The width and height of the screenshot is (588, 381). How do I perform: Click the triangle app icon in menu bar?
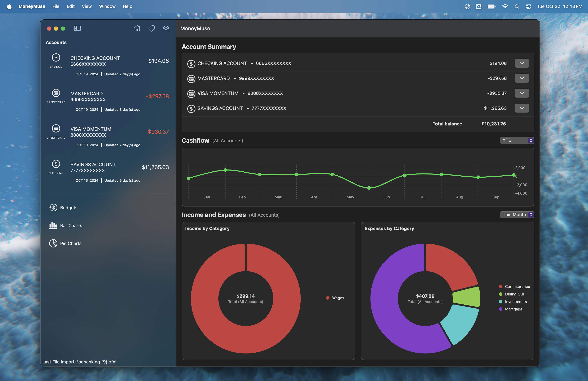(x=478, y=6)
